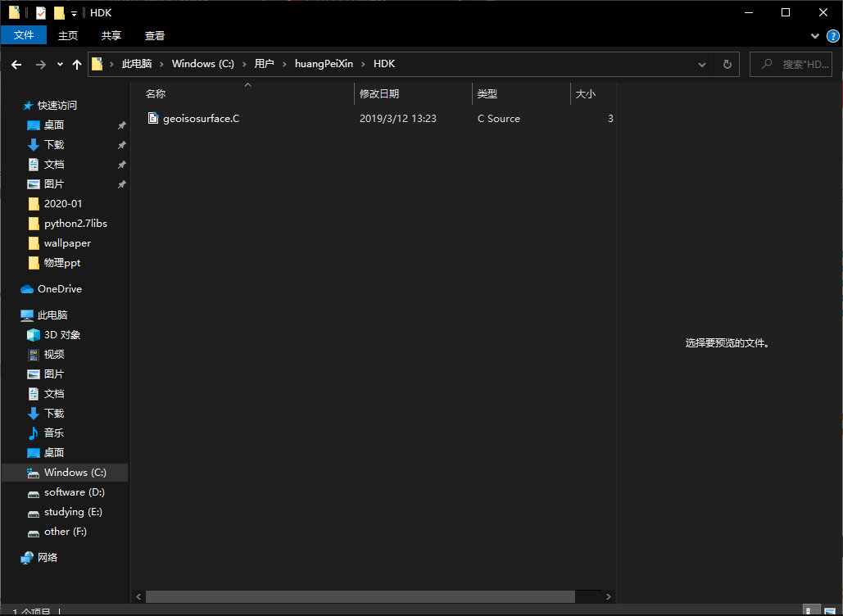
Task: Open the wallpaper folder
Action: tap(67, 243)
